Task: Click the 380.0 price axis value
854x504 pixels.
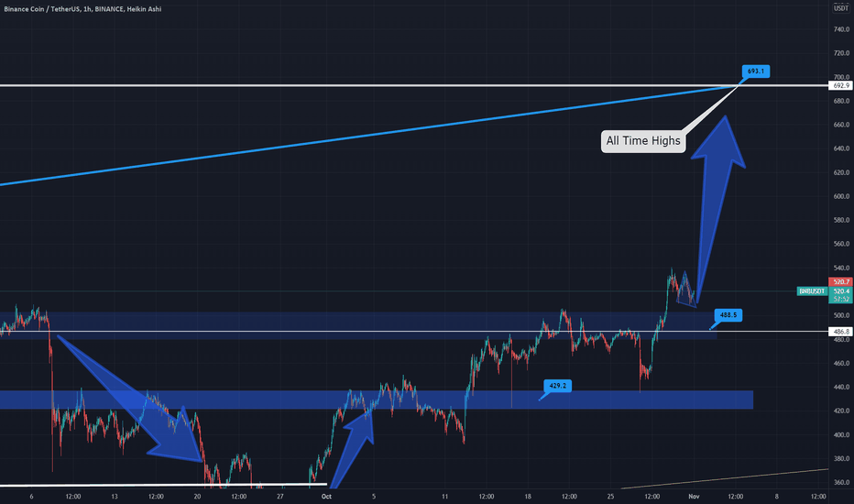Action: 841,459
